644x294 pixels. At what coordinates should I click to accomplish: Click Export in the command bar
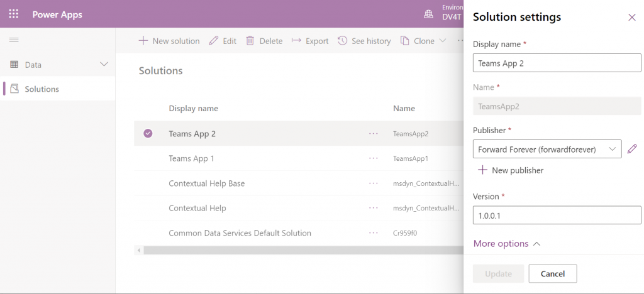(x=310, y=41)
